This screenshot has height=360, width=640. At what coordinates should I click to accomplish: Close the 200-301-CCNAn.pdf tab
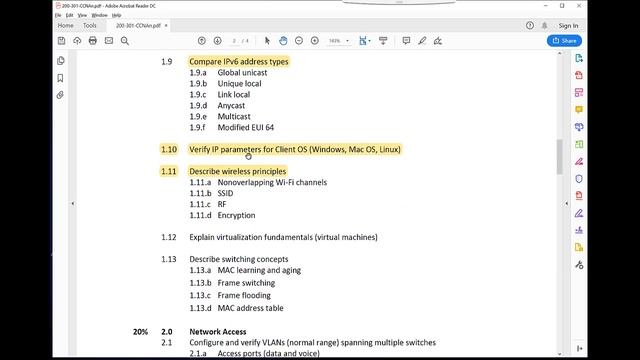pyautogui.click(x=166, y=26)
